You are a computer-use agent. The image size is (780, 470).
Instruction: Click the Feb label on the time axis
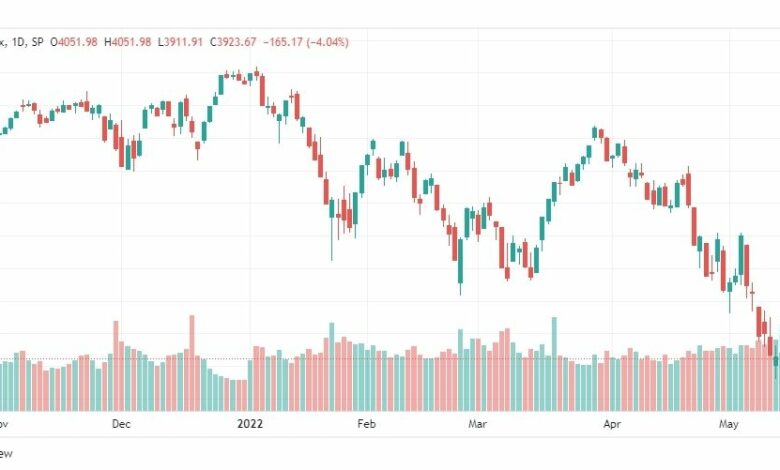tap(367, 424)
